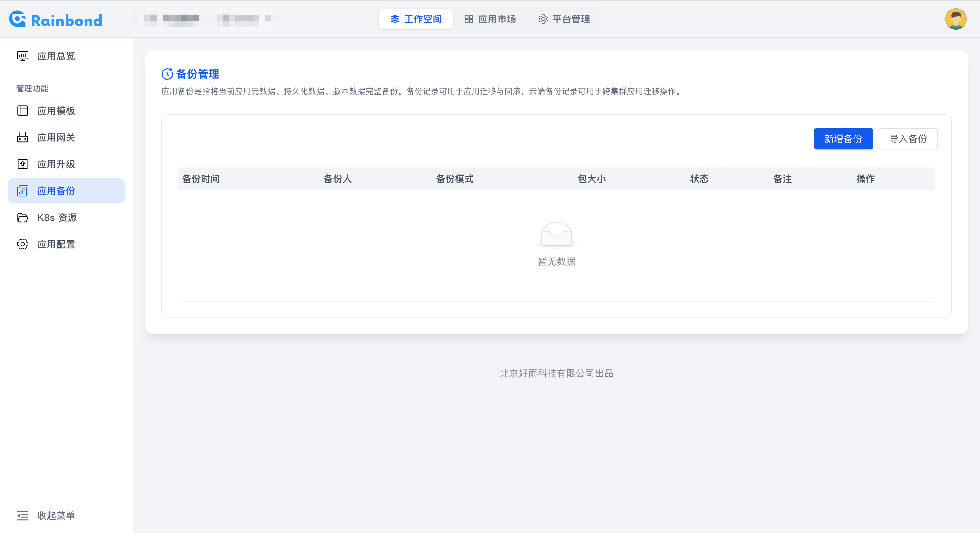Click the 应用配置 gear icon
The image size is (980, 533).
pyautogui.click(x=22, y=244)
